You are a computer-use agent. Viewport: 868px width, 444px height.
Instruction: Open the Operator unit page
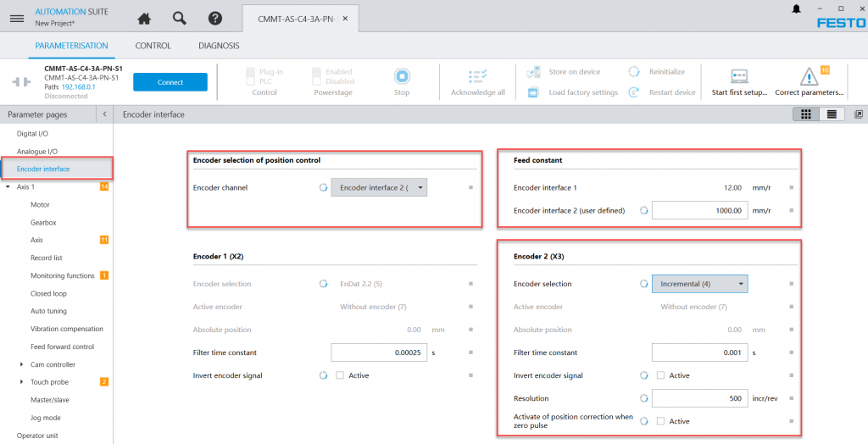point(37,436)
